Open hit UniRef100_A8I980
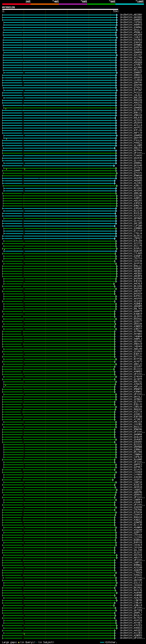The image size is (146, 644). pos(131,15)
